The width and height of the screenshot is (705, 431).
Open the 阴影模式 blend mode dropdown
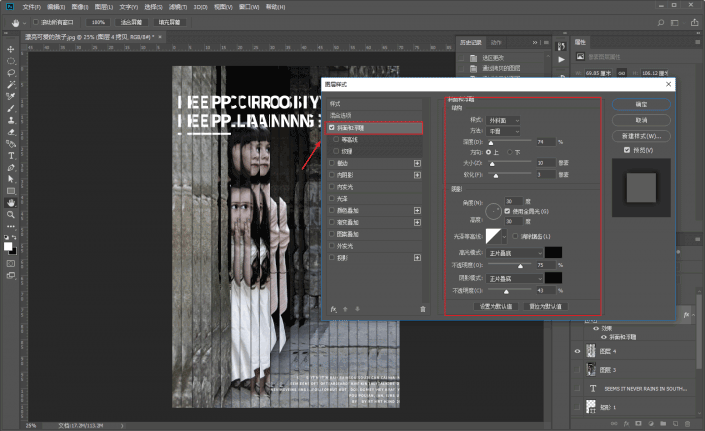click(x=514, y=279)
